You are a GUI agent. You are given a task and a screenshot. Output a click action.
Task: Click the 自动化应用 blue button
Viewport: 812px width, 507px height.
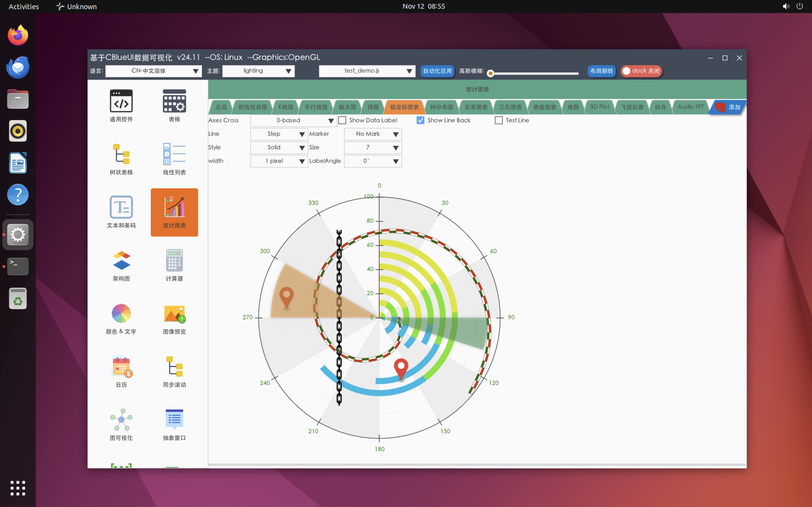(x=437, y=71)
